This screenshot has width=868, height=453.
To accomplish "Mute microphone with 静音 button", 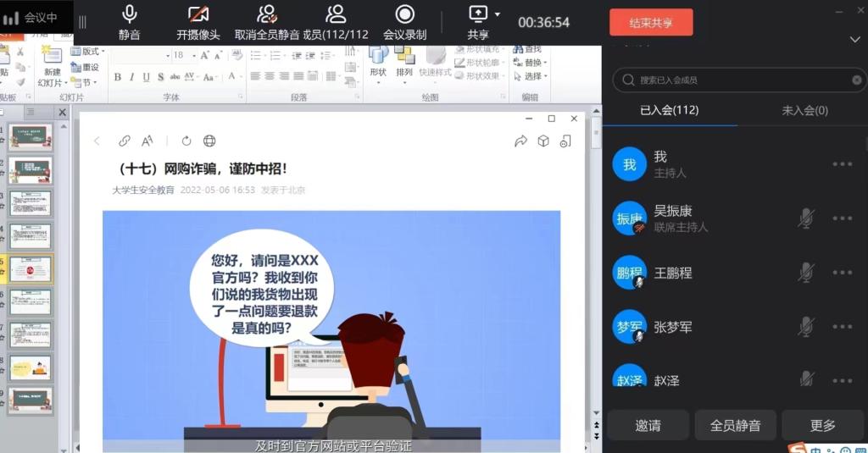I will pos(130,22).
